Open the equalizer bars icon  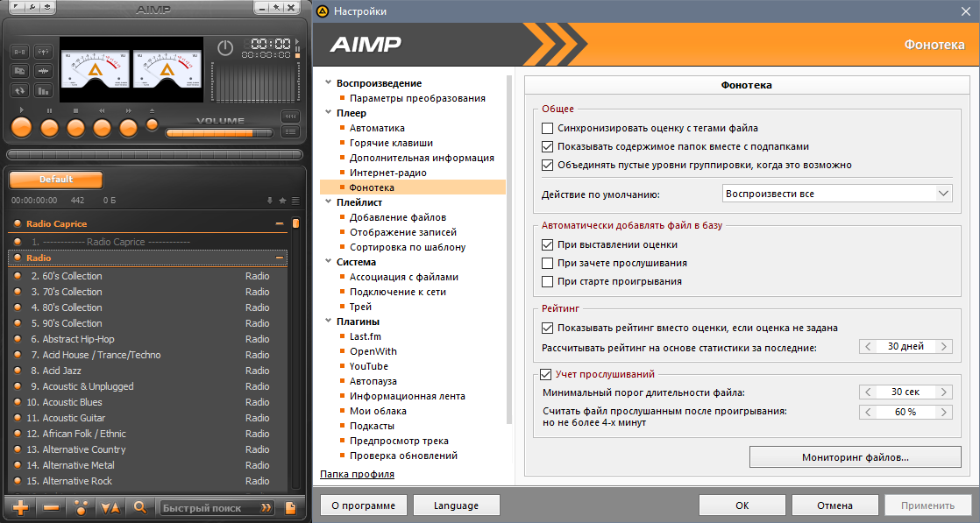[x=43, y=90]
